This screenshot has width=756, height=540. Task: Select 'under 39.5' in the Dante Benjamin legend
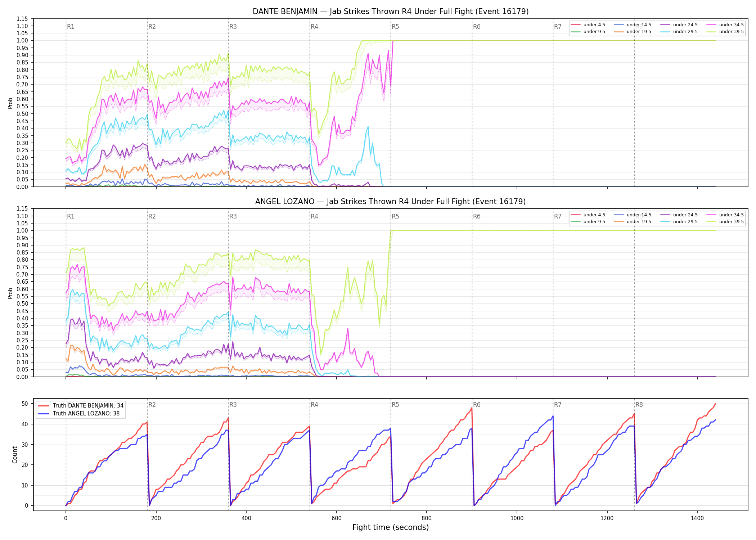click(x=725, y=32)
